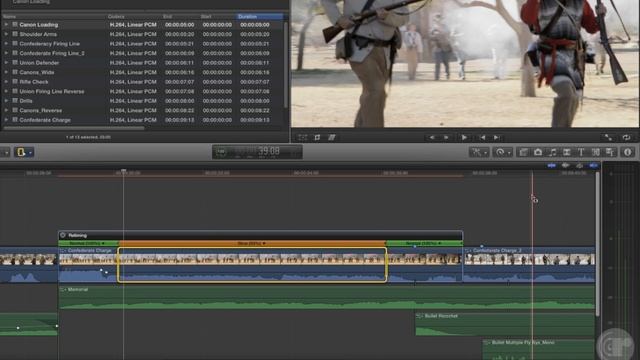
Task: Open the Themes browser
Action: 610,152
